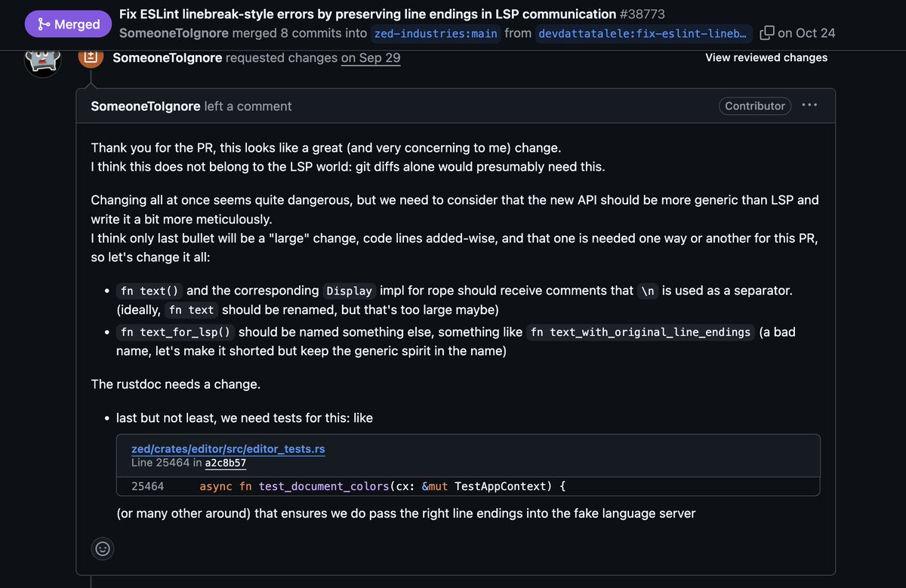Click the pull request title text
Image resolution: width=906 pixels, height=588 pixels.
(x=368, y=14)
